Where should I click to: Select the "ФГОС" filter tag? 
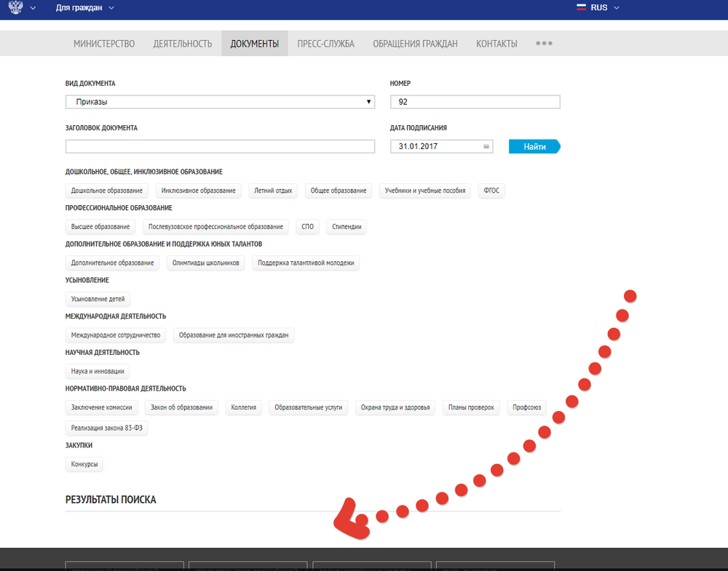click(x=491, y=191)
